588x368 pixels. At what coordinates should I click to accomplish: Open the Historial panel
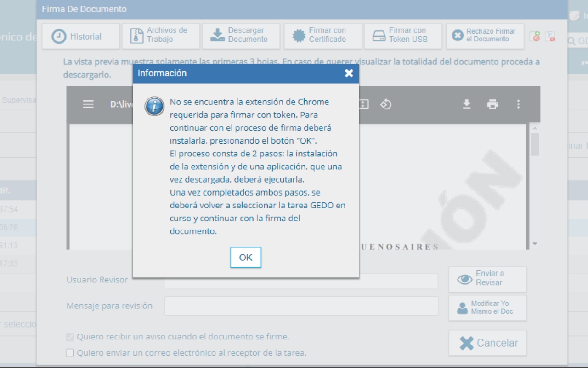[x=81, y=36]
